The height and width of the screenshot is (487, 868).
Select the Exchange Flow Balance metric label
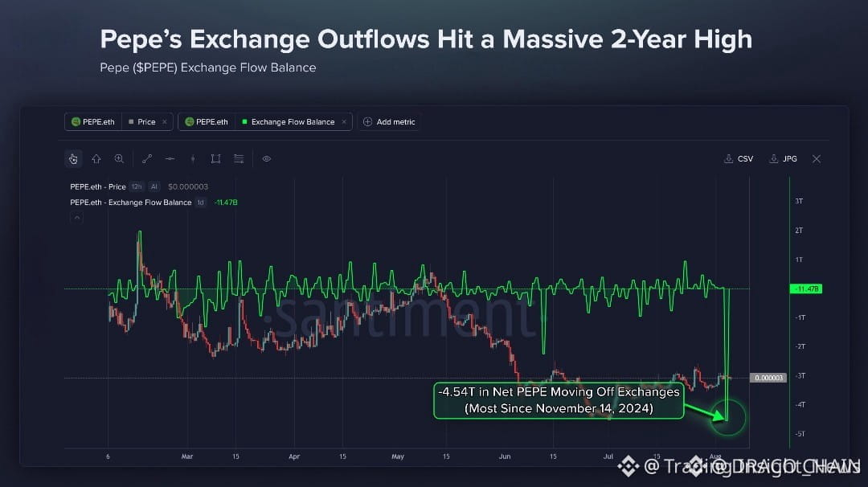tap(293, 122)
